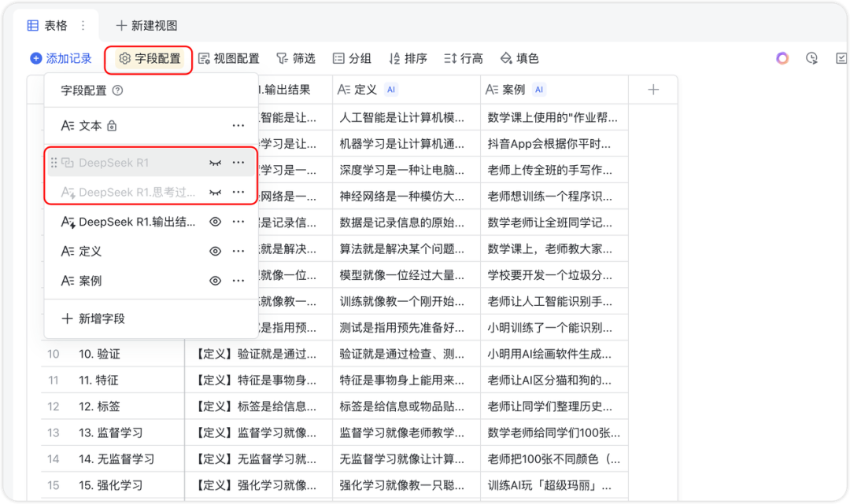Open the 字段配置 toolbar button

[149, 58]
